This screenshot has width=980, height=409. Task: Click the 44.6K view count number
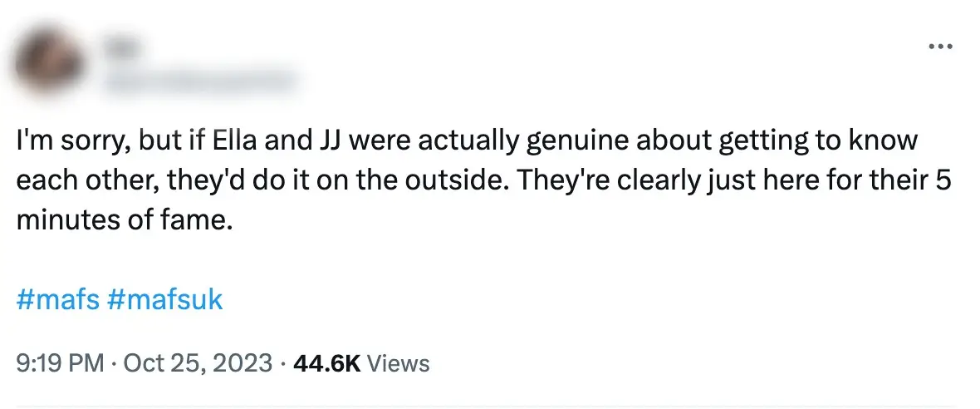pos(326,363)
